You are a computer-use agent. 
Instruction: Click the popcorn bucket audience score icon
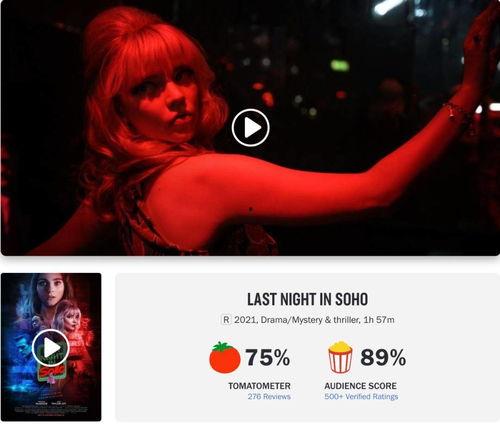coord(340,357)
